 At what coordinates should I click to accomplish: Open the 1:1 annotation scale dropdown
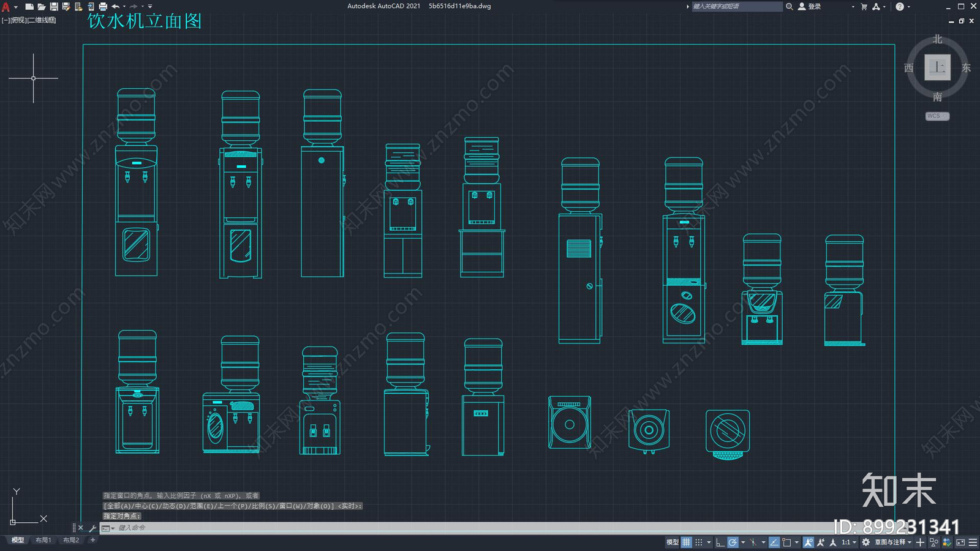pos(848,542)
